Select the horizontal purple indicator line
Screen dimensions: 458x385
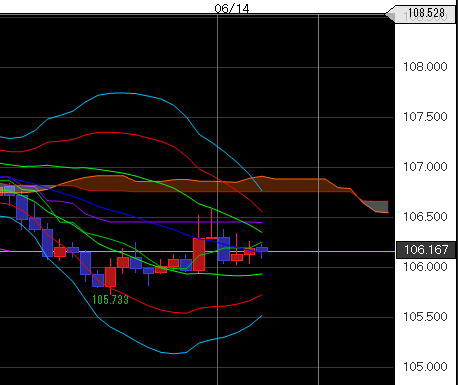click(187, 222)
